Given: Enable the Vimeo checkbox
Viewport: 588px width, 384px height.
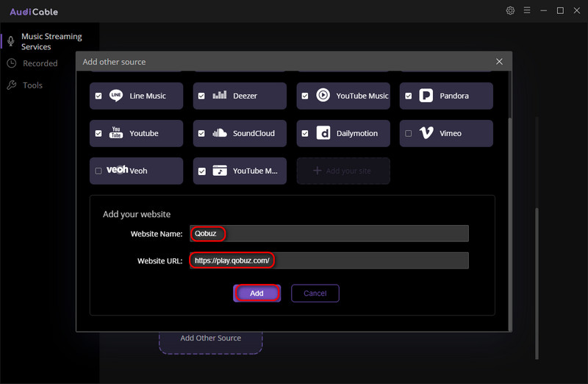Looking at the screenshot, I should pyautogui.click(x=409, y=133).
